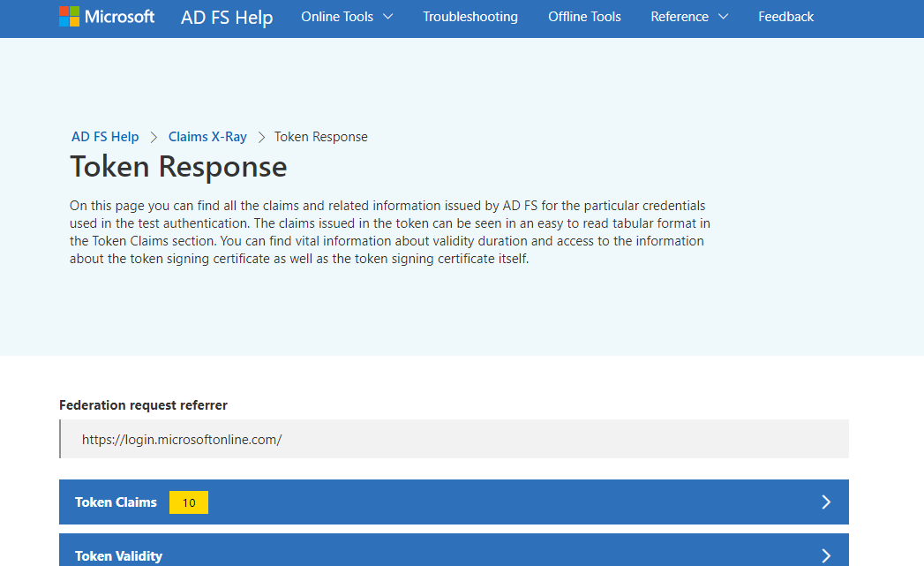
Task: Open the Reference menu
Action: (x=680, y=17)
